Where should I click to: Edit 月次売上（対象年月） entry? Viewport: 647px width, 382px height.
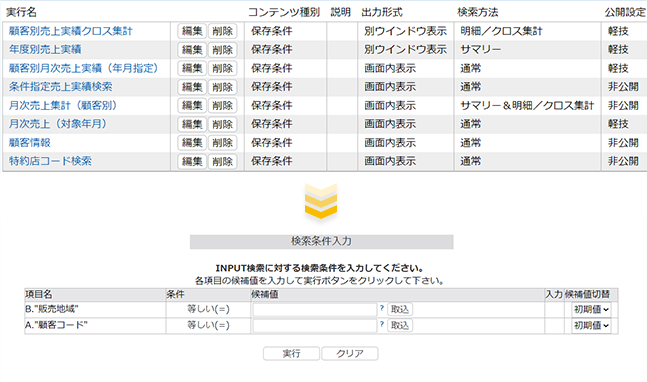coord(192,124)
